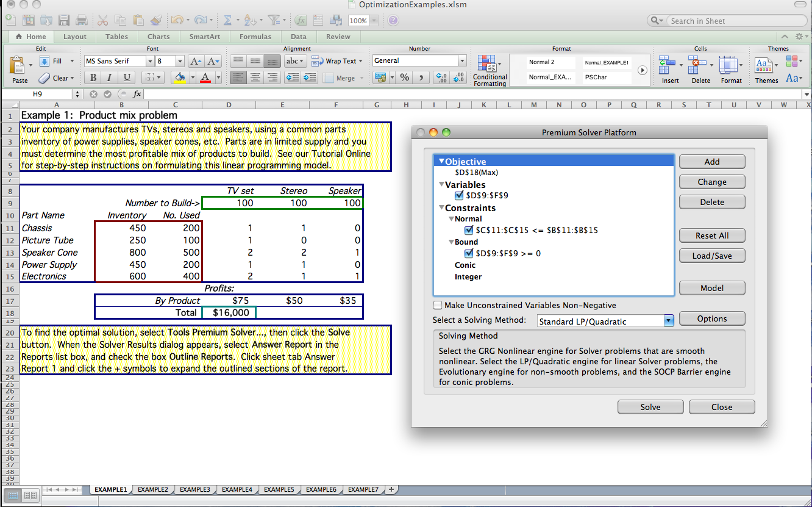
Task: Open the EXAMPLE3 sheet tab
Action: [194, 489]
